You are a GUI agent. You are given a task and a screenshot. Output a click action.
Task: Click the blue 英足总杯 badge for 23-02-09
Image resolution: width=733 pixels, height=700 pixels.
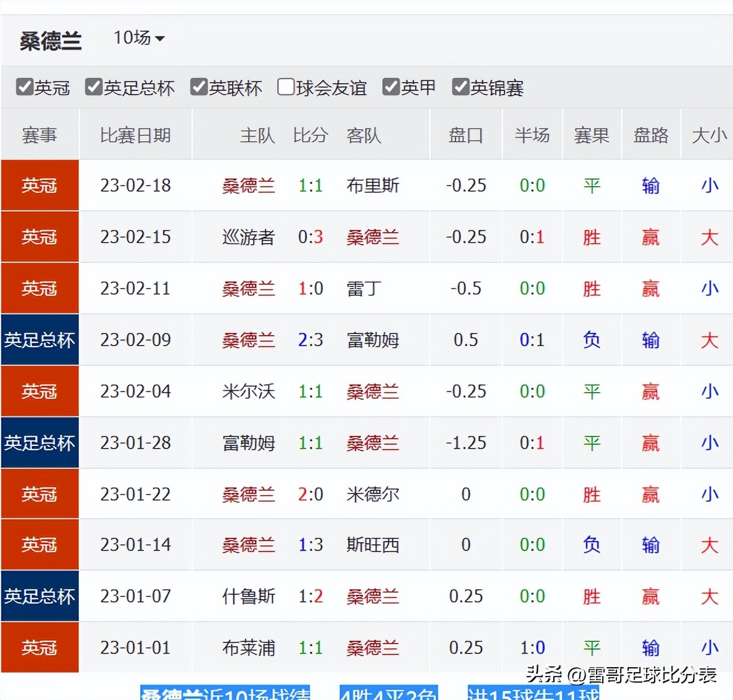(x=39, y=340)
